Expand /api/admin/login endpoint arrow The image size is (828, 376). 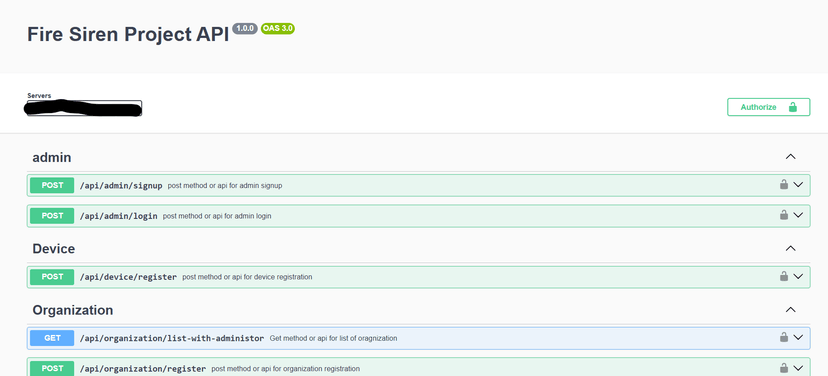(x=798, y=215)
